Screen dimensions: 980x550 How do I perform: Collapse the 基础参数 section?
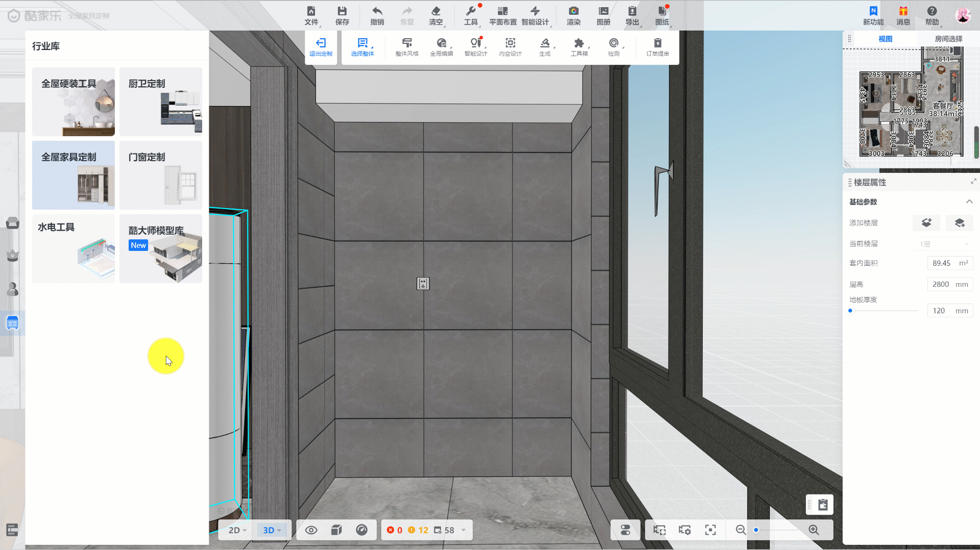(x=969, y=202)
